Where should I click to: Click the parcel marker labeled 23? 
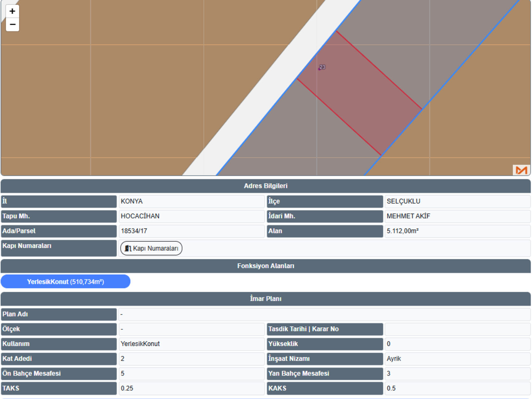(322, 67)
